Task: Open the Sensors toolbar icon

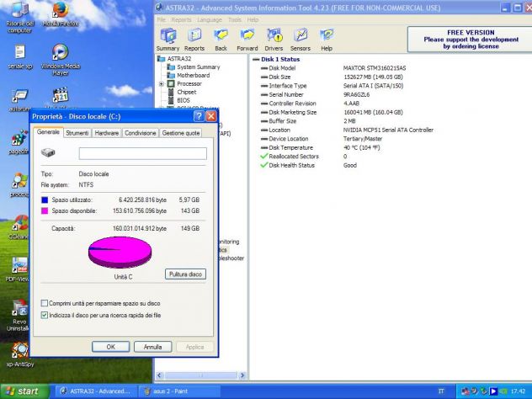Action: (x=301, y=40)
